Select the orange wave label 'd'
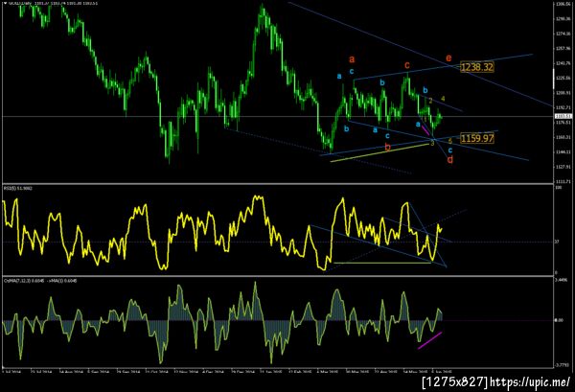 click(x=450, y=159)
